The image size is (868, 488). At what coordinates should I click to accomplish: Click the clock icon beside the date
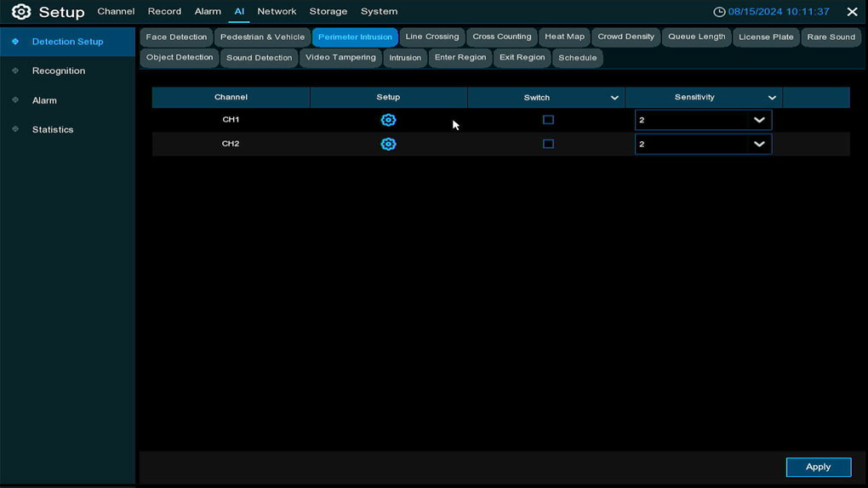[719, 12]
